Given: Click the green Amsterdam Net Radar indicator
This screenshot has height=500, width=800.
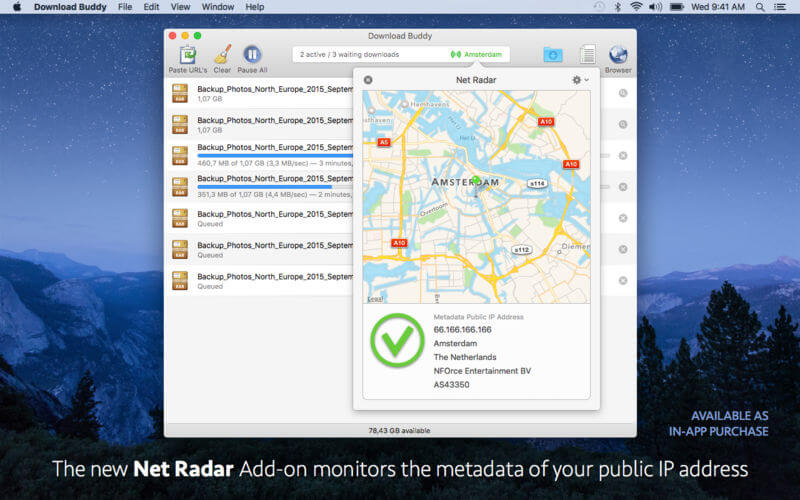Looking at the screenshot, I should click(476, 55).
